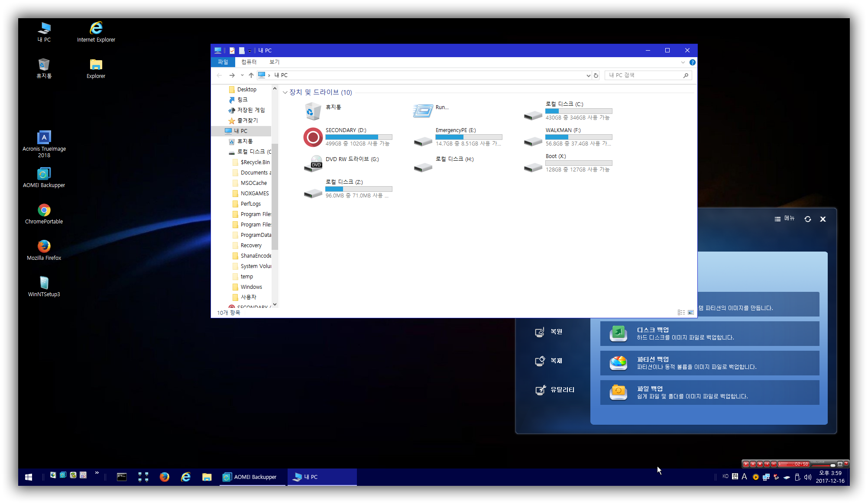Select the WALKMAN (F:) drive

pos(568,137)
